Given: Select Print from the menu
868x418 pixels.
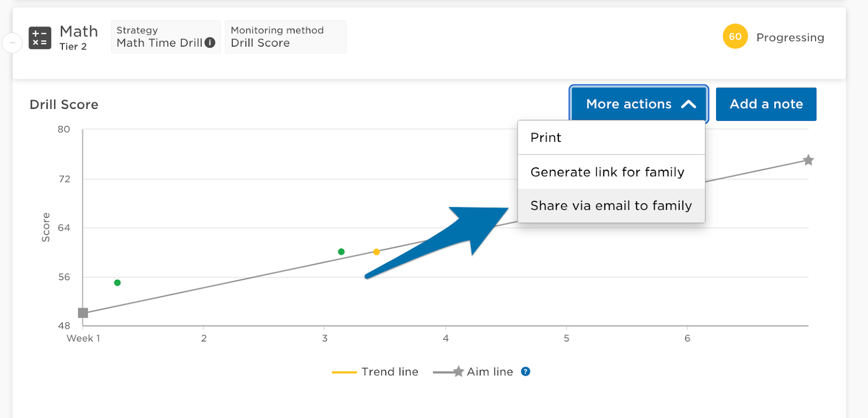Looking at the screenshot, I should [x=546, y=138].
